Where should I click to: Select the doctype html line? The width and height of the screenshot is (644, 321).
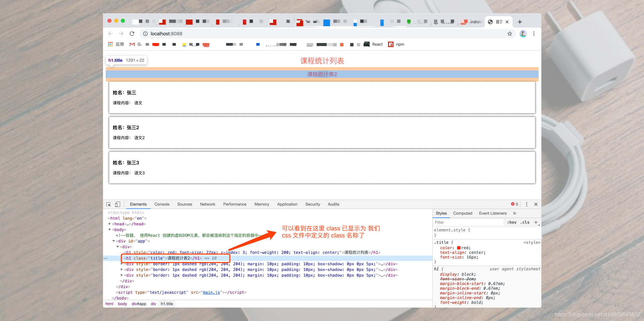tap(126, 212)
